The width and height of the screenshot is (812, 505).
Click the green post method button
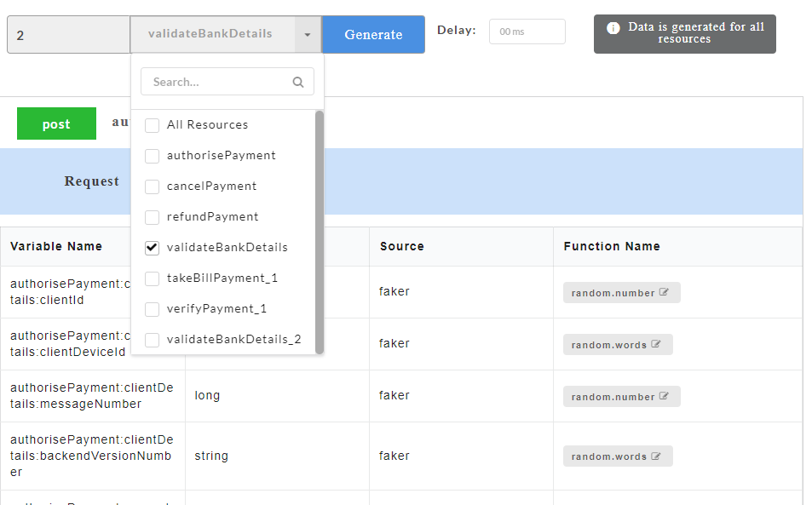(56, 124)
